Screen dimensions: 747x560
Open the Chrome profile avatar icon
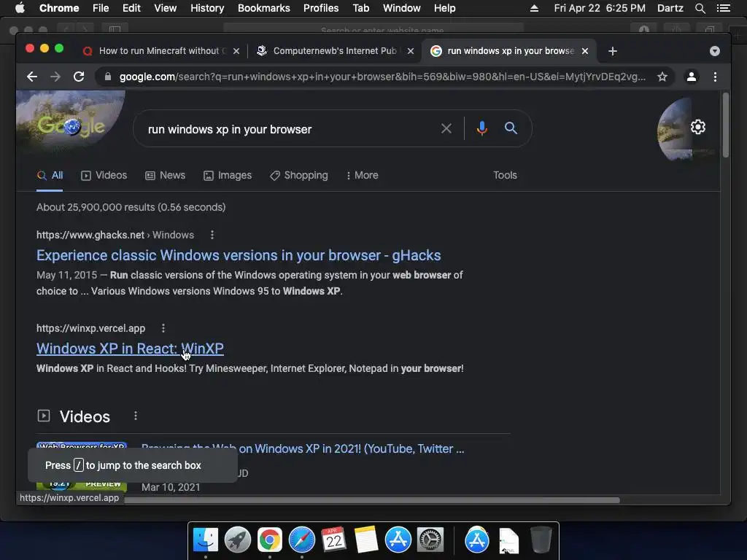pyautogui.click(x=692, y=77)
